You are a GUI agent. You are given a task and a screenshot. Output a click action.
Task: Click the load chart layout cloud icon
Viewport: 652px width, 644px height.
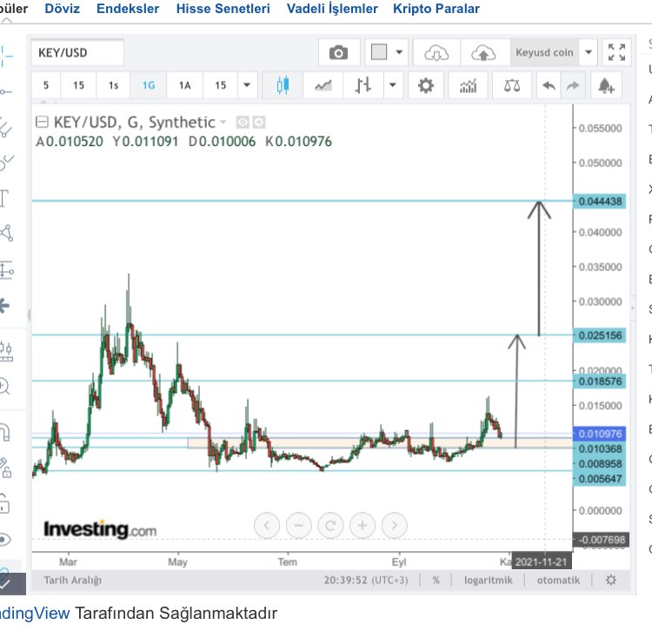(436, 53)
